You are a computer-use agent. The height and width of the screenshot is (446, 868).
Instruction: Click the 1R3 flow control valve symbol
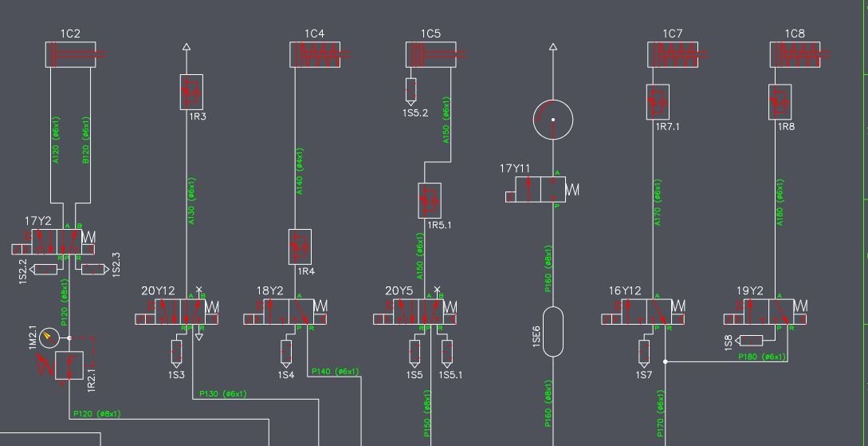point(191,92)
